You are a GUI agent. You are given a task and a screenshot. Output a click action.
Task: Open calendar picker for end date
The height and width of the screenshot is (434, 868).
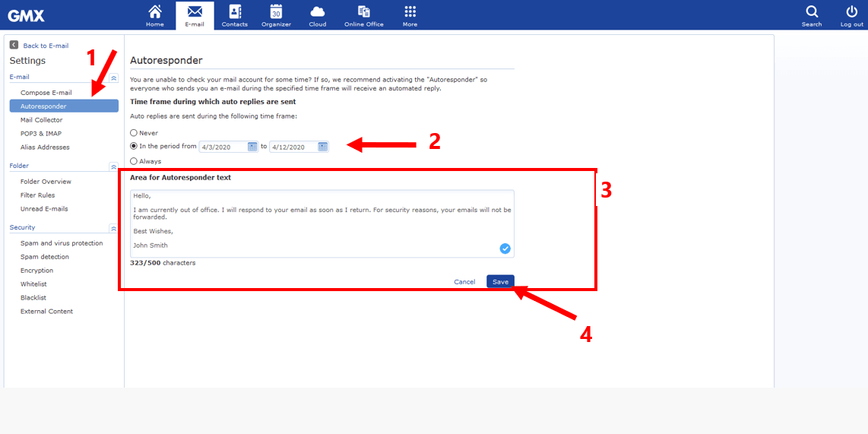click(x=323, y=147)
